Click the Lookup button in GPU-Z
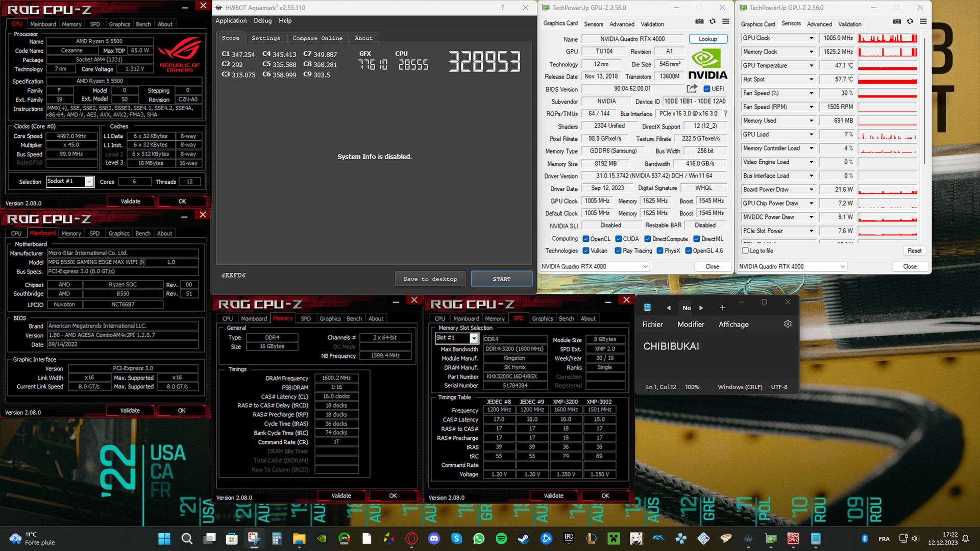The image size is (980, 551). pos(708,39)
